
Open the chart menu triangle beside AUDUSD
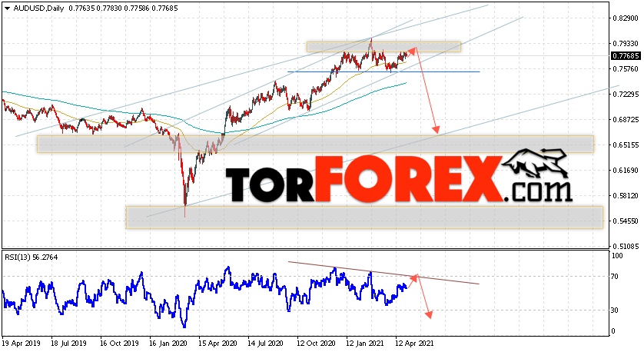tap(7, 8)
